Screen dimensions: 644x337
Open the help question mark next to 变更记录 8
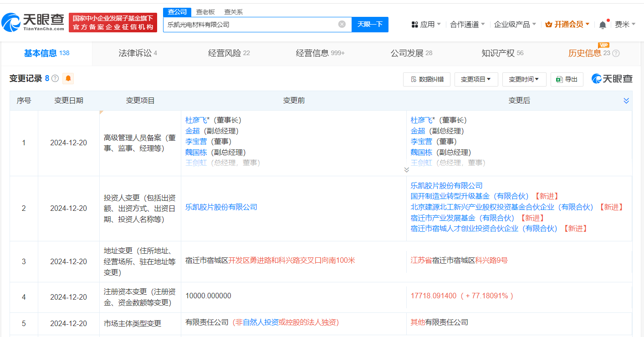[x=55, y=78]
